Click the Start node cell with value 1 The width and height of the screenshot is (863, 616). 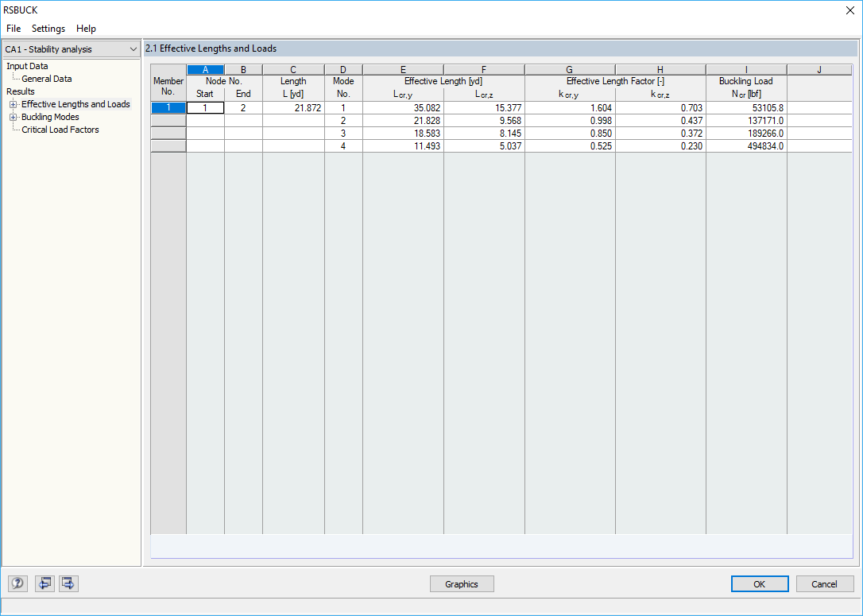[x=205, y=108]
